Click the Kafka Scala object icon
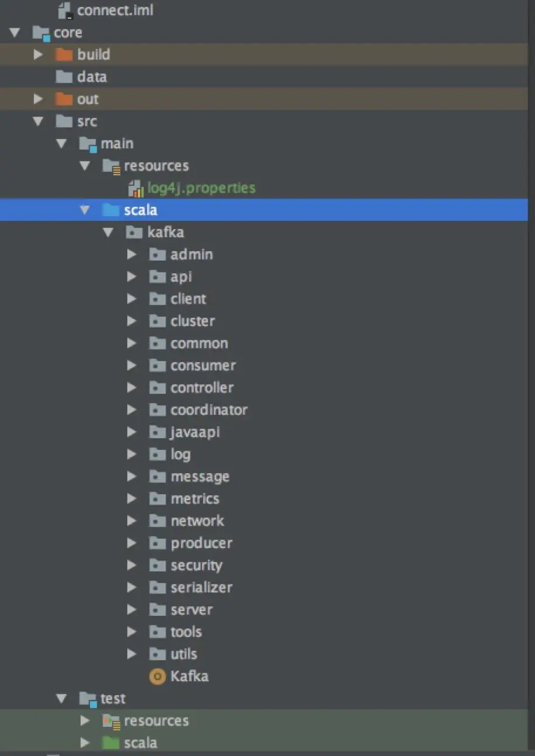Screen dimensions: 535x756 [157, 677]
